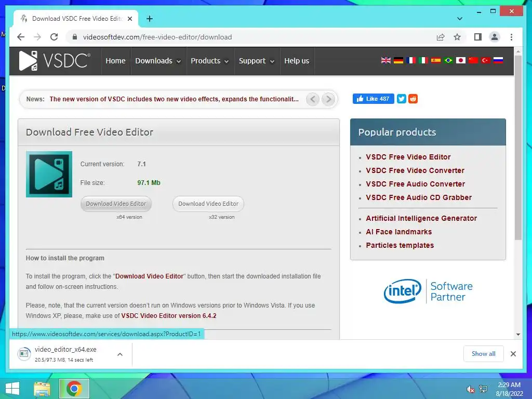Viewport: 532px width, 399px height.
Task: Share page via Reddit icon
Action: [413, 99]
